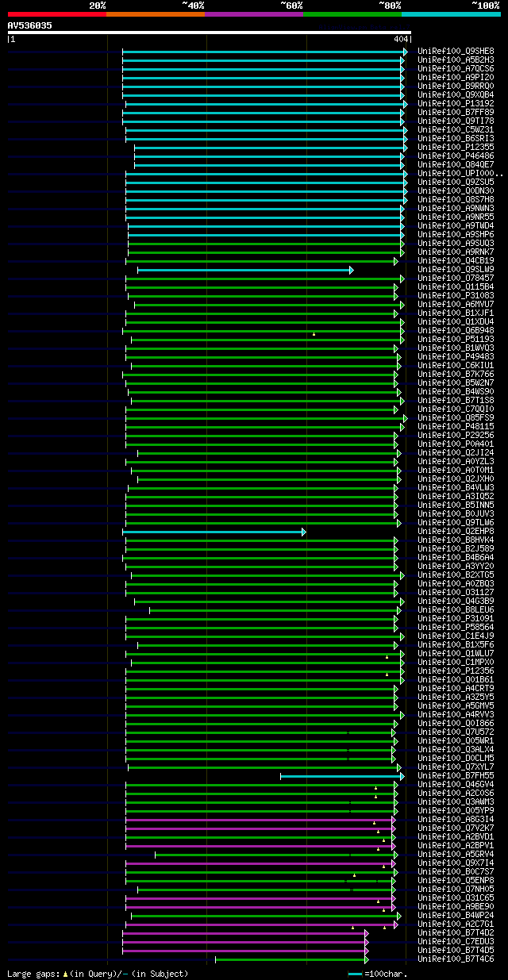Click the UniRef100_A2C7G1 label
The height and width of the screenshot is (980, 508).
tap(456, 924)
